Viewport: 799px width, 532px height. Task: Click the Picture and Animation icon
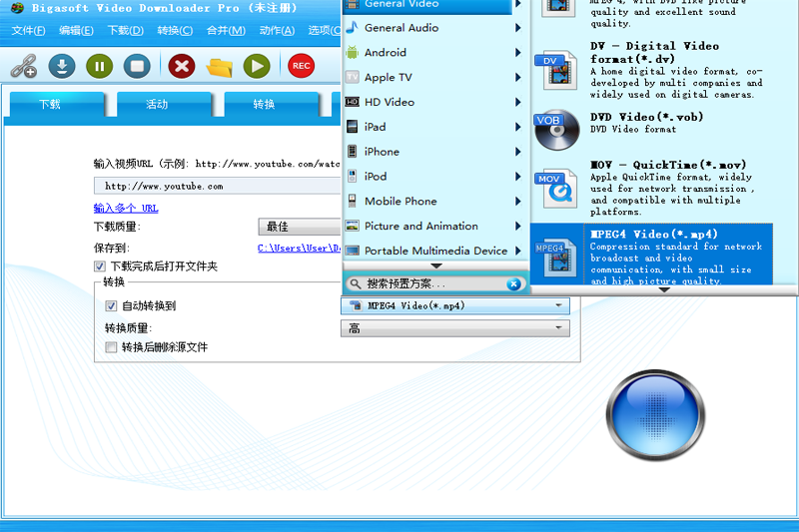click(x=353, y=226)
